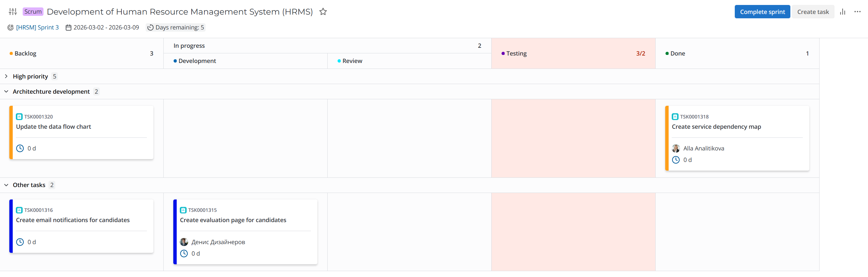Click the calendar icon beside sprint dates
The image size is (868, 277).
(68, 28)
